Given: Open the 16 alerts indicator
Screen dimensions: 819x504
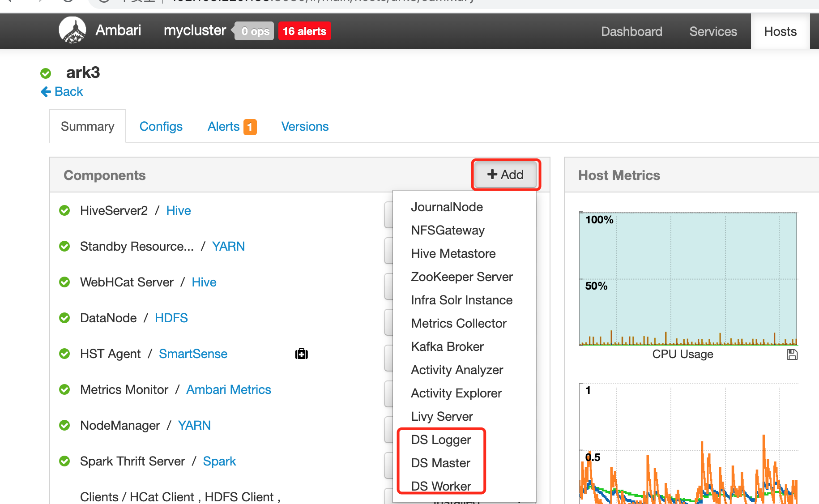Looking at the screenshot, I should (x=304, y=31).
